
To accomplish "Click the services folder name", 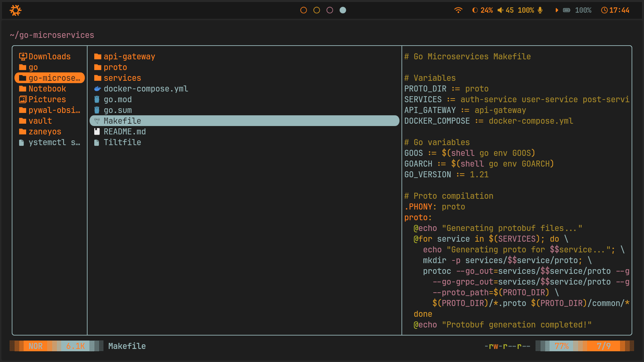I will click(x=122, y=78).
